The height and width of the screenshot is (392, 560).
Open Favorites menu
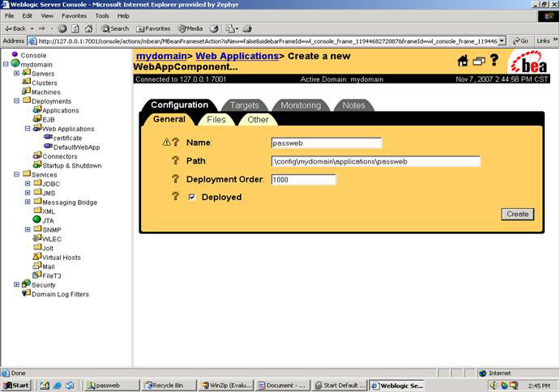point(74,15)
